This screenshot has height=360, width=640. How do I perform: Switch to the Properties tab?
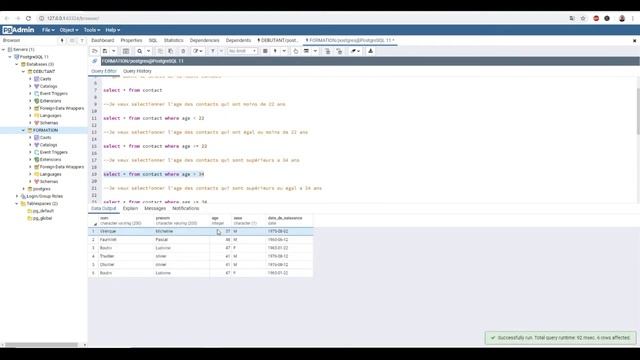click(x=131, y=40)
